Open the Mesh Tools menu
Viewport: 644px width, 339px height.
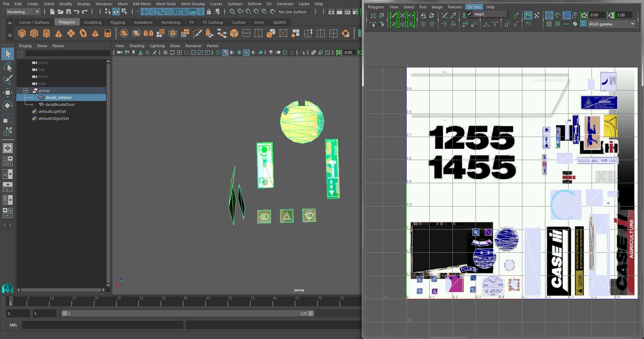click(165, 4)
